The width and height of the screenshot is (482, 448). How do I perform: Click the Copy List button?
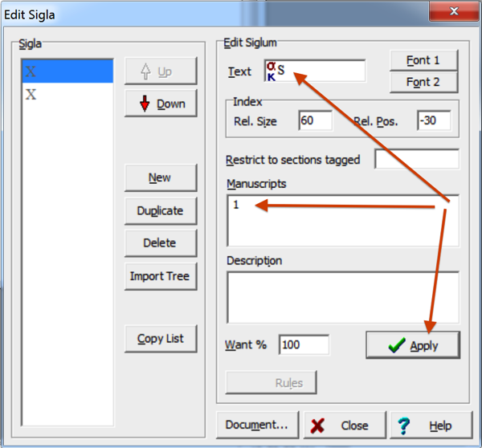tap(160, 339)
